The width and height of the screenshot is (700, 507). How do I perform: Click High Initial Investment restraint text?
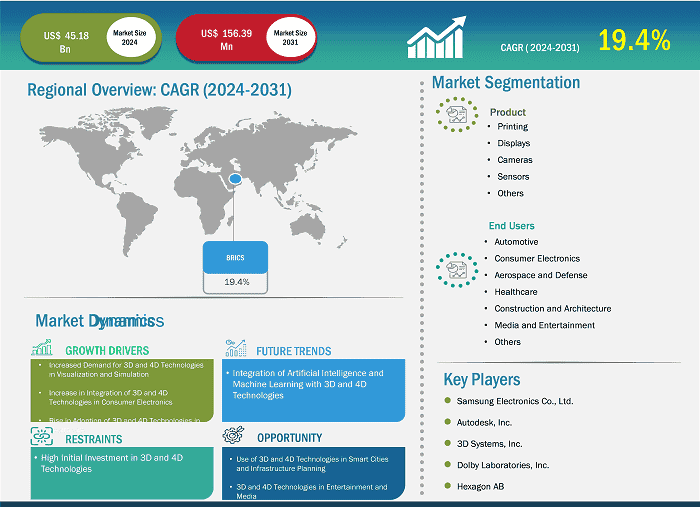112,463
